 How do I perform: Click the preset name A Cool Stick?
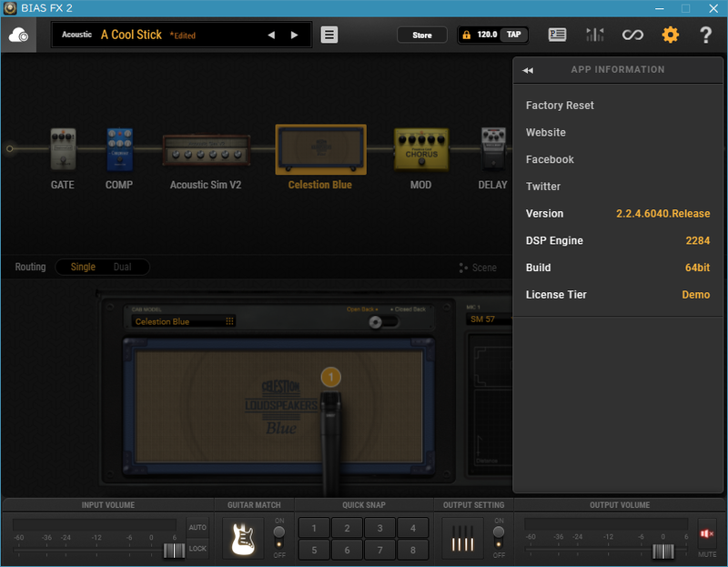(131, 35)
